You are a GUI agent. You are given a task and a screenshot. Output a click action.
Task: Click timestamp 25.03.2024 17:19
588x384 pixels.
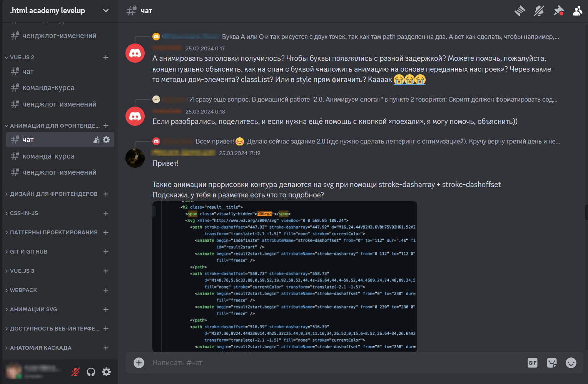[x=240, y=153]
